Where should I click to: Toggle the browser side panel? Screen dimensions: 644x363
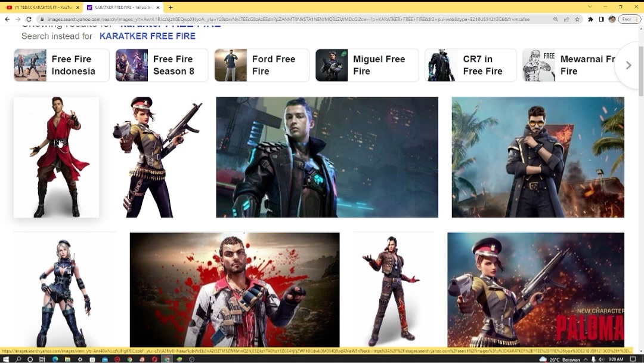(601, 19)
